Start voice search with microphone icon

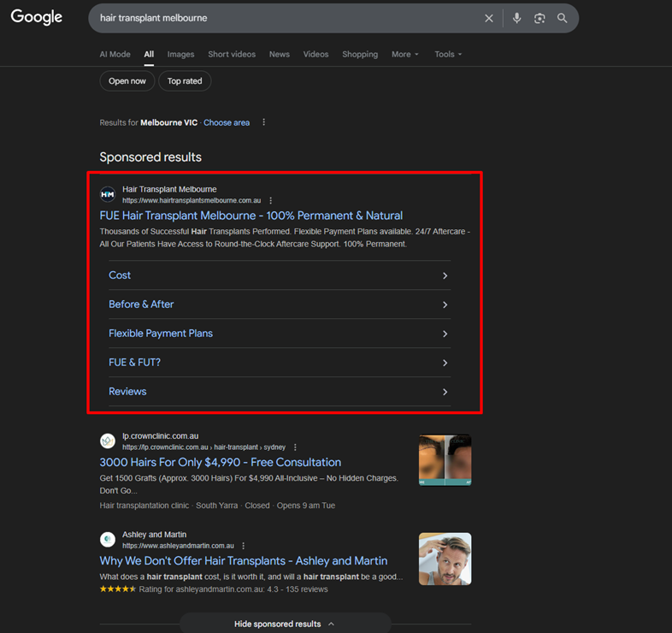(x=516, y=18)
